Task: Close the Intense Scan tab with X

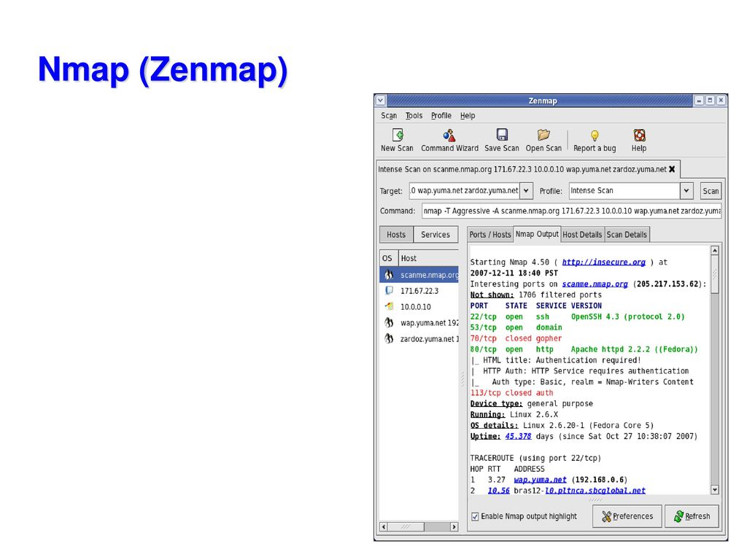Action: (x=672, y=169)
